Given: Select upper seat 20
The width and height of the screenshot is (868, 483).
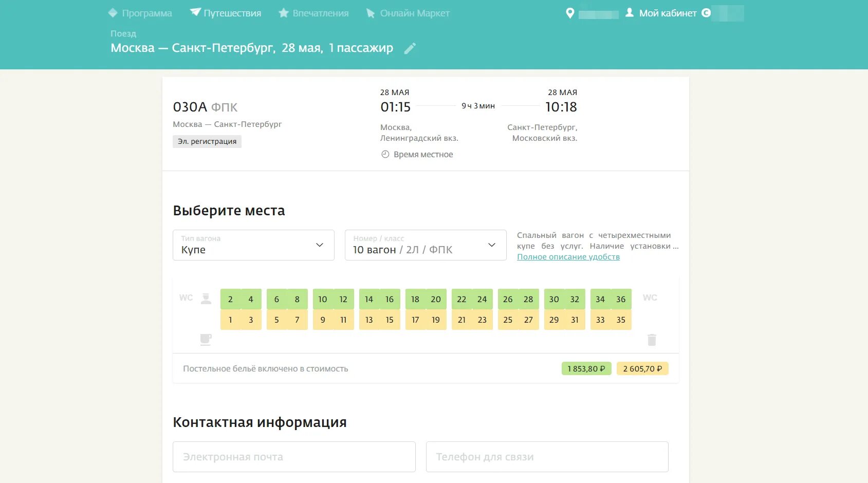Looking at the screenshot, I should (x=436, y=299).
